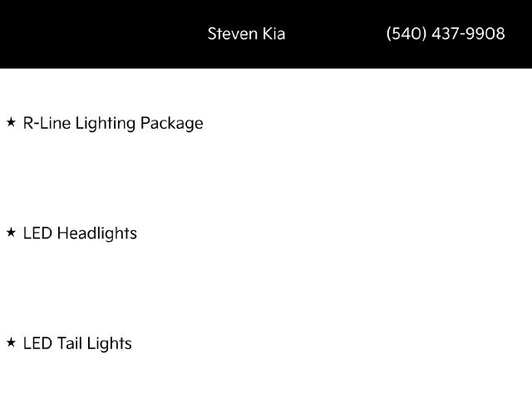
Task: Click the word "Lighting" in the first feature
Action: 106,124
